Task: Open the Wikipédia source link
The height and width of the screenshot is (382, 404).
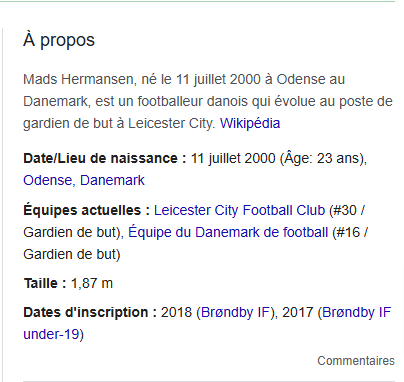Action: tap(250, 123)
